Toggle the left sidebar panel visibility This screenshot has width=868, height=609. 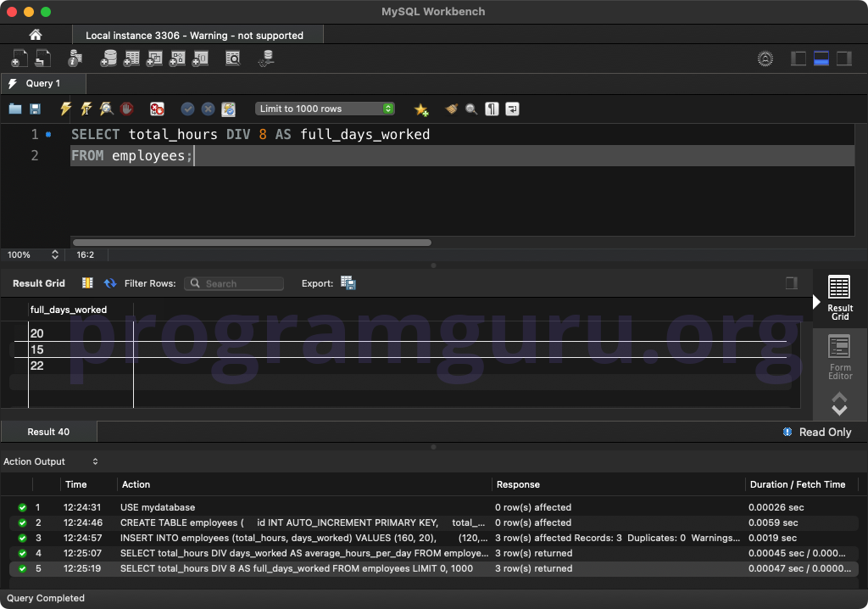[798, 59]
